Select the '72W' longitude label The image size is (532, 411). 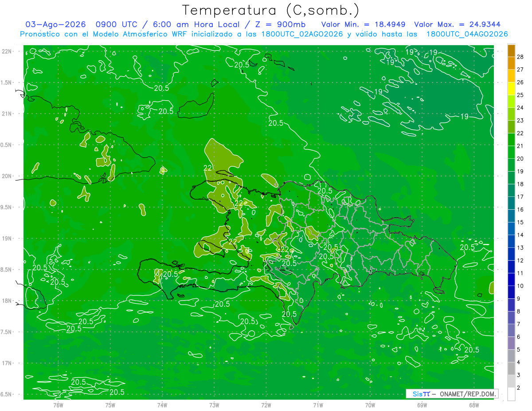pyautogui.click(x=266, y=405)
